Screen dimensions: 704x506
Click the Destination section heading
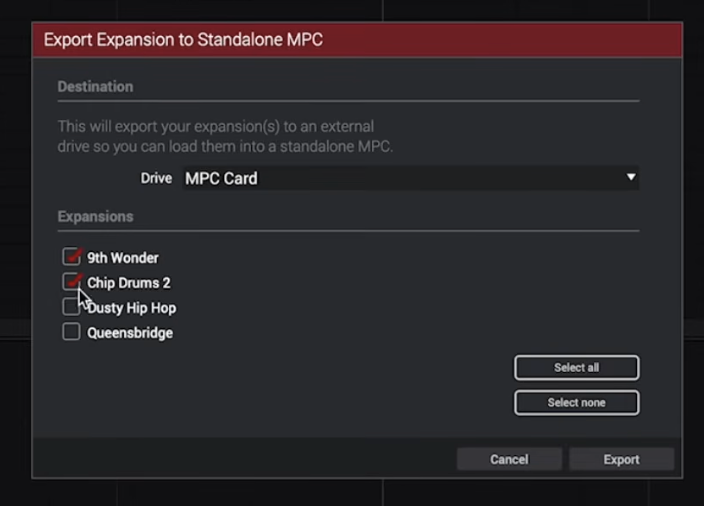click(x=95, y=86)
